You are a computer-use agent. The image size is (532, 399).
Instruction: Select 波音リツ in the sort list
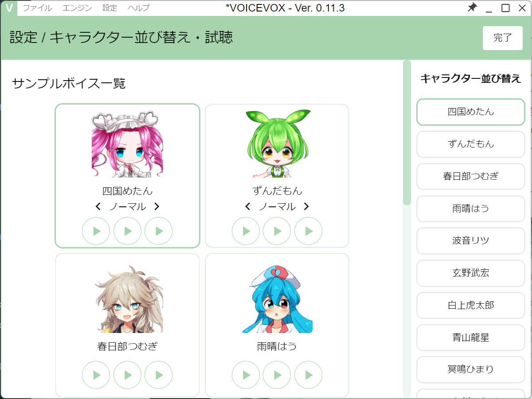tap(471, 241)
